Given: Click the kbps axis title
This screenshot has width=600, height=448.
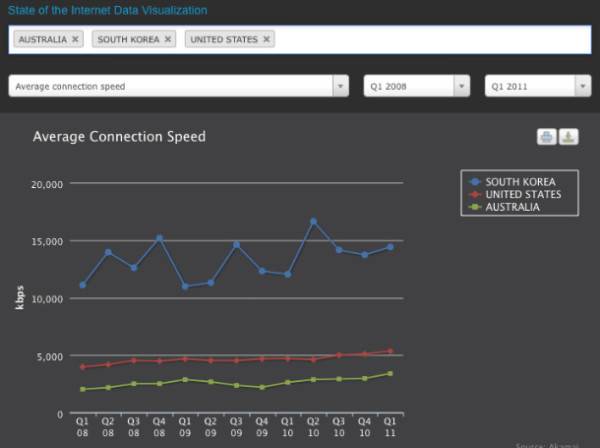Looking at the screenshot, I should pyautogui.click(x=20, y=298).
